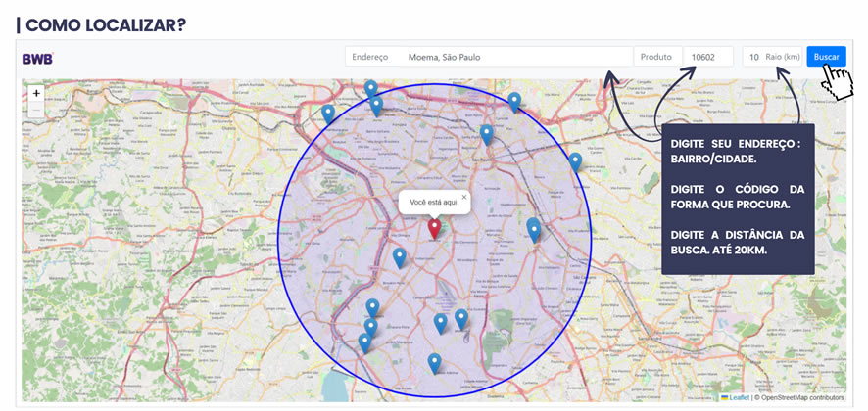Click the radius field showing 10
This screenshot has width=868, height=411.
(753, 58)
